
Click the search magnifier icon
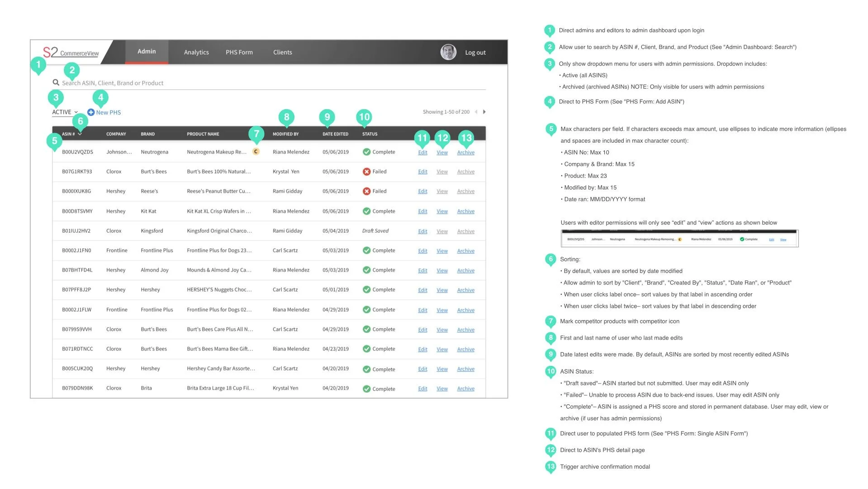pos(56,82)
